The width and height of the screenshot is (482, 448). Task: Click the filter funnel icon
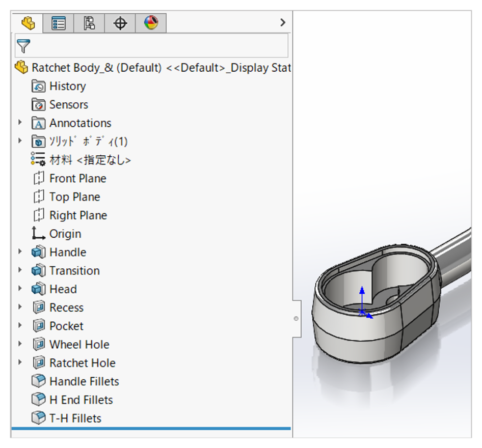(23, 46)
